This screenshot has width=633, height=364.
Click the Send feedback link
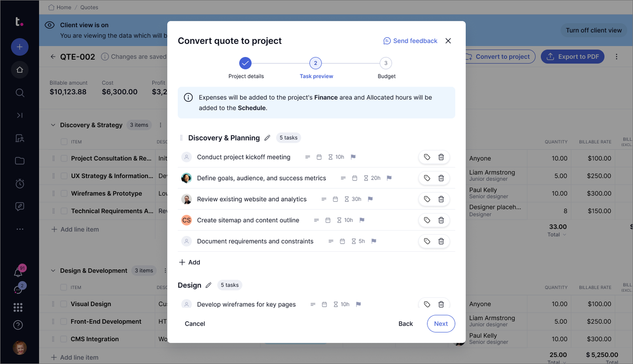pyautogui.click(x=410, y=41)
